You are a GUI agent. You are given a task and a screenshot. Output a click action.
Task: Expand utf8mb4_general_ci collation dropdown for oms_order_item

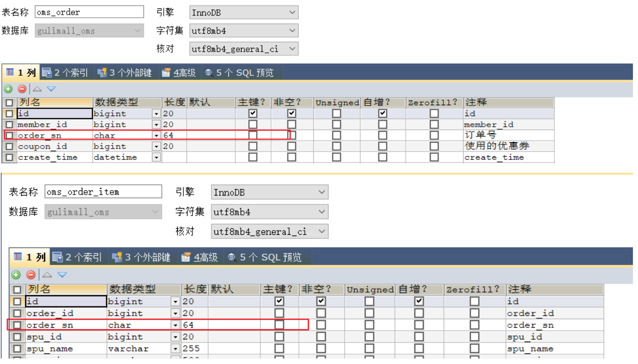322,231
